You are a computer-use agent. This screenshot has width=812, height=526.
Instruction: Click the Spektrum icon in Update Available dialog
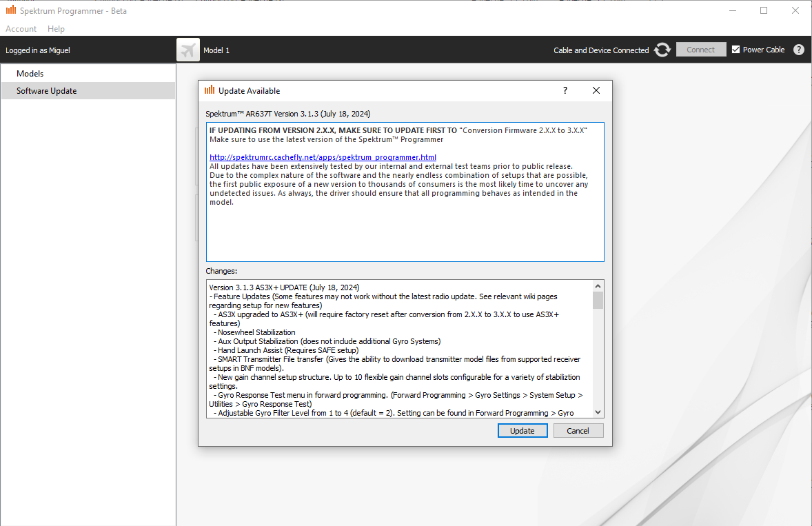[210, 90]
